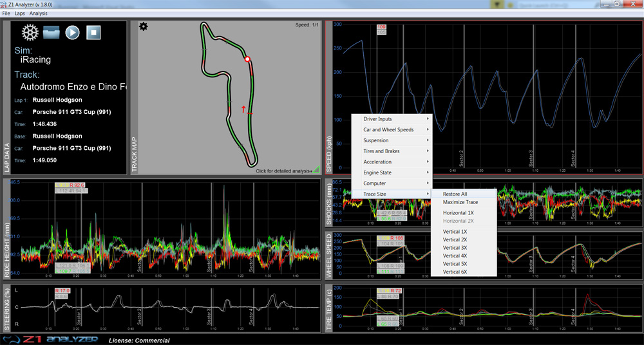Select Vertical 3X trace size

[464, 248]
